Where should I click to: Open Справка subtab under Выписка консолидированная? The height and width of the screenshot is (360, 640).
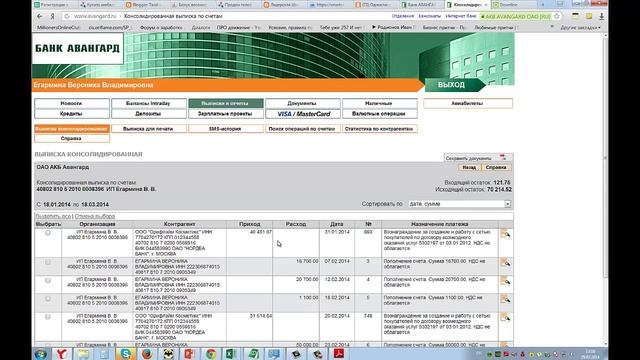click(x=71, y=138)
